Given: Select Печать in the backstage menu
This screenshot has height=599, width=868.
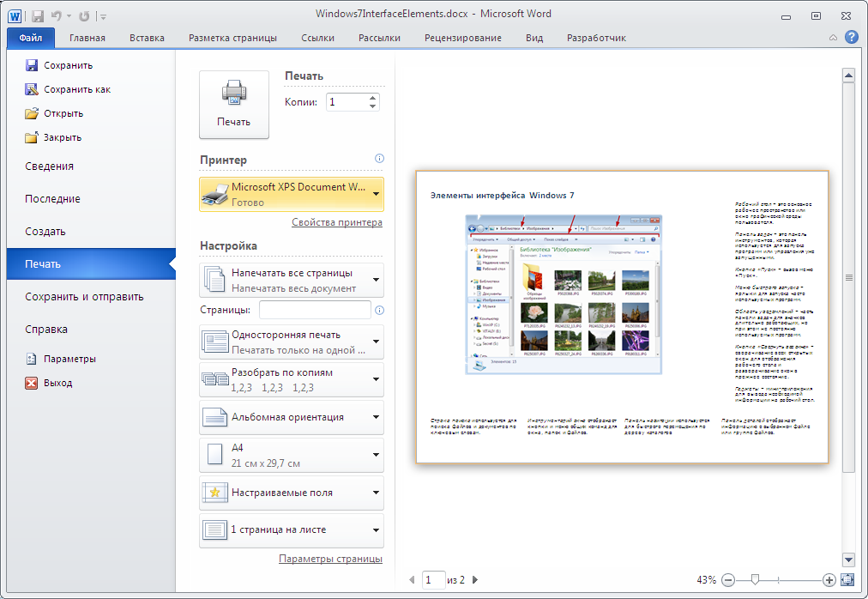Looking at the screenshot, I should [91, 264].
